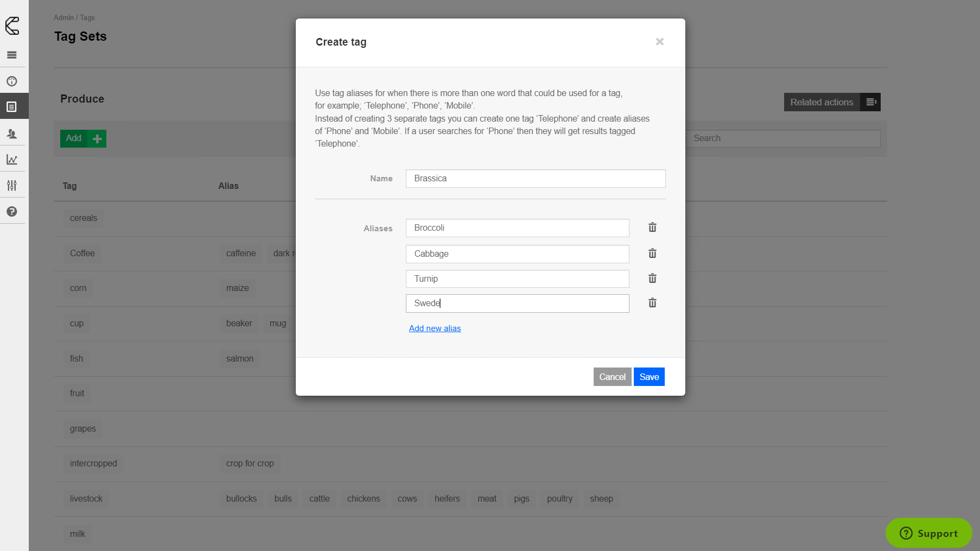Open the dashboard gauge icon in sidebar

12,81
